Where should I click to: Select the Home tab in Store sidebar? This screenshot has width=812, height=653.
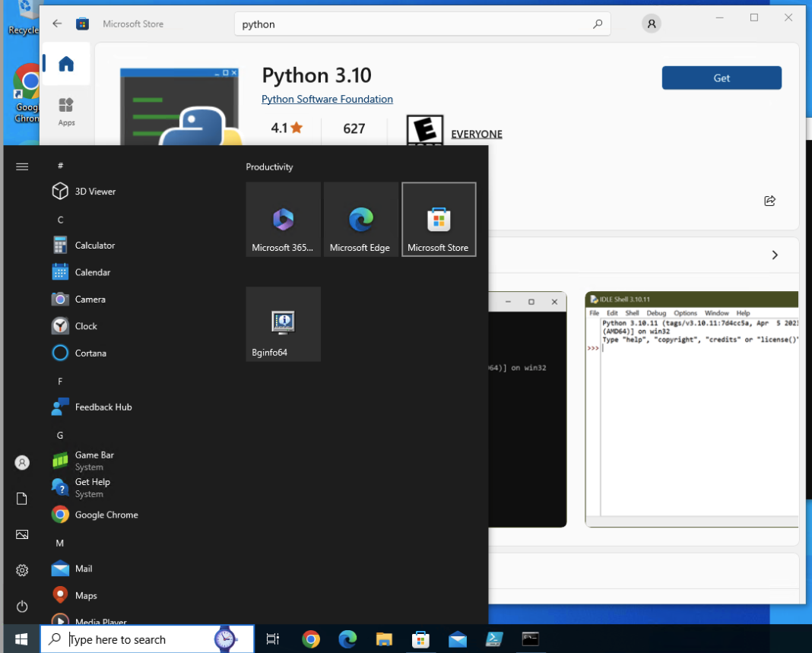click(x=66, y=65)
